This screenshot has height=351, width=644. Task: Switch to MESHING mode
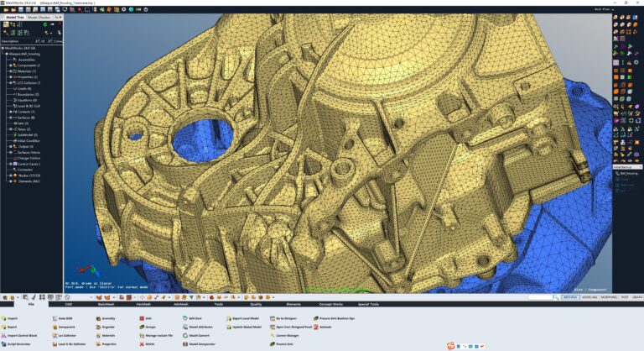click(x=570, y=297)
